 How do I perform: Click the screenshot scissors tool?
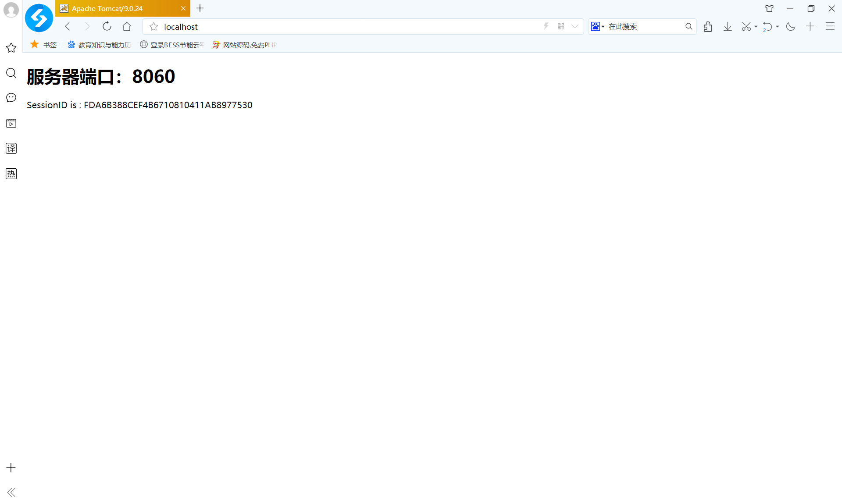pos(746,26)
